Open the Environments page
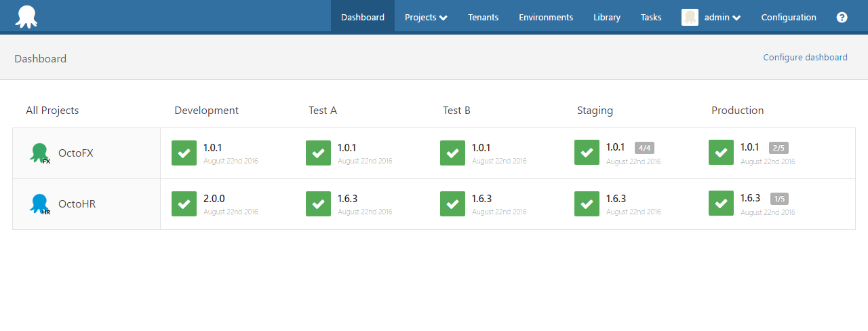The width and height of the screenshot is (868, 331). click(x=546, y=18)
